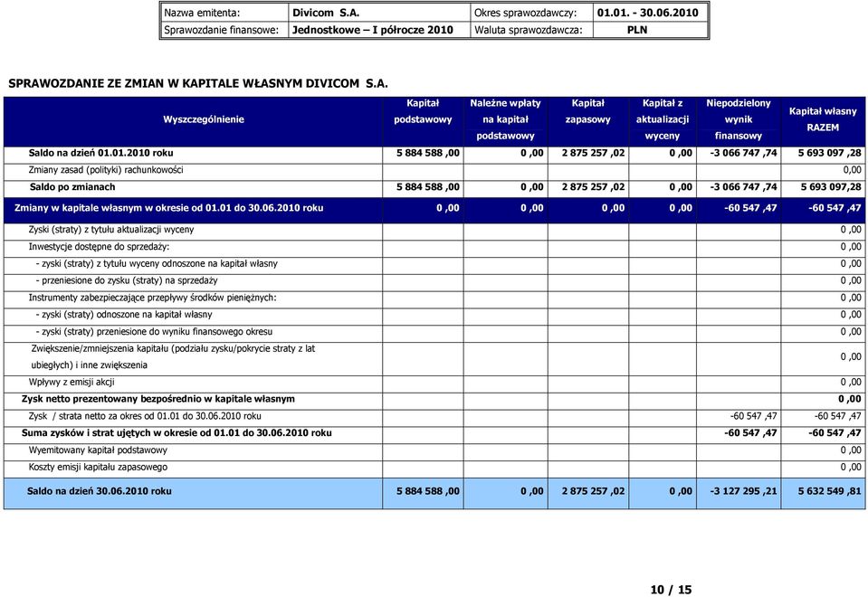
Task: Click 'Kapitał z aktualizacji wyceny' header
Action: (662, 119)
